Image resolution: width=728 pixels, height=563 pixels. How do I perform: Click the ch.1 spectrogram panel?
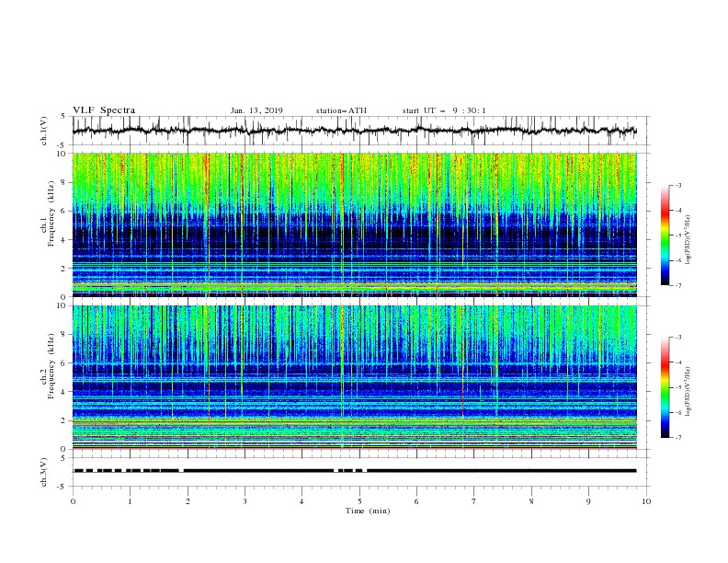click(x=355, y=224)
